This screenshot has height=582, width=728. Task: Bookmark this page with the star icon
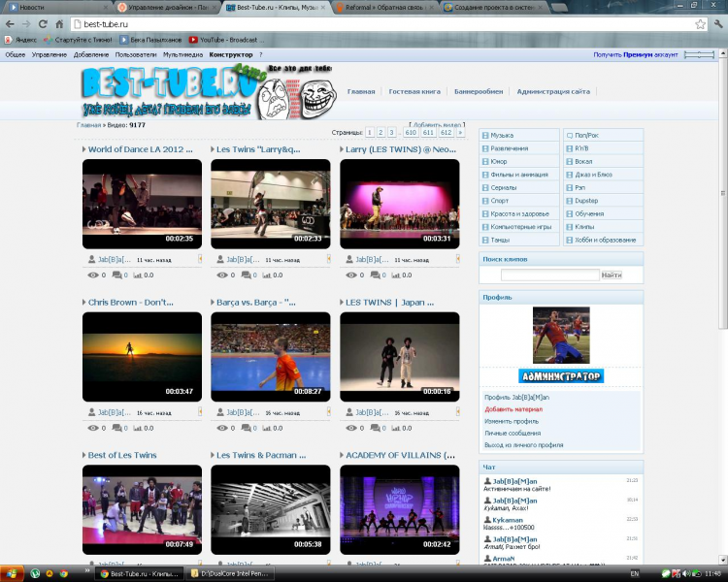click(x=700, y=23)
